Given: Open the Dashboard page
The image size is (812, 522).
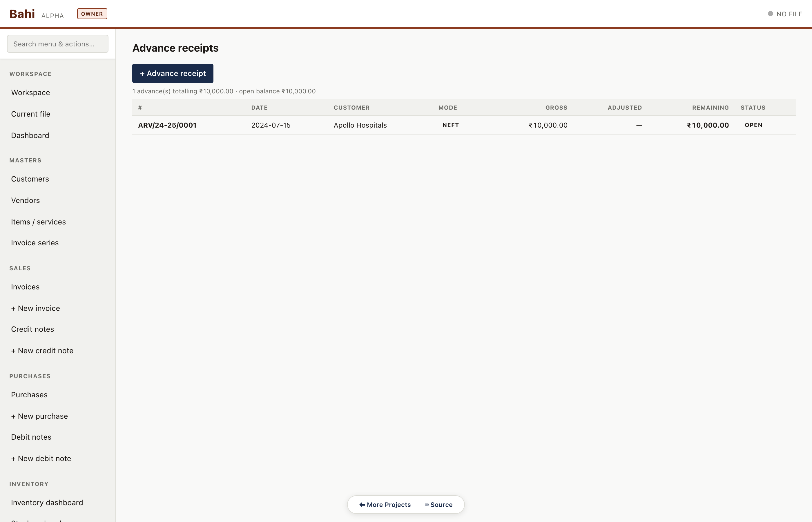Looking at the screenshot, I should pyautogui.click(x=30, y=136).
